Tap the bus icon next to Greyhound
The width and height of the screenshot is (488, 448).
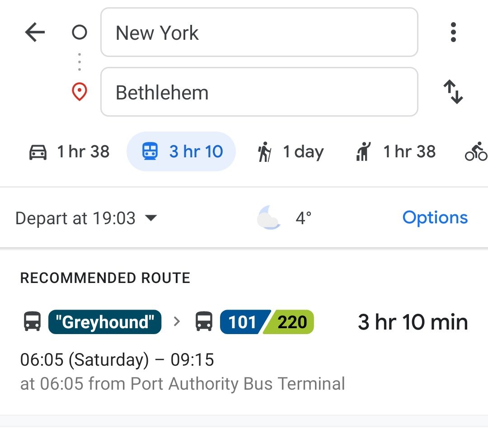pos(30,322)
